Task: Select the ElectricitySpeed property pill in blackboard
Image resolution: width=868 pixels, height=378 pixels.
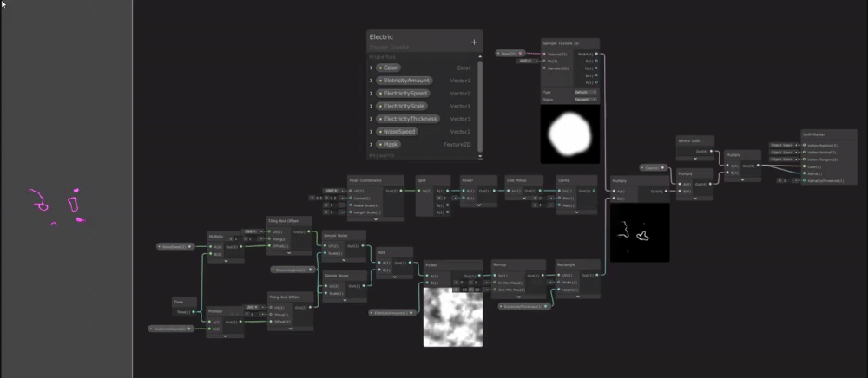Action: click(404, 93)
